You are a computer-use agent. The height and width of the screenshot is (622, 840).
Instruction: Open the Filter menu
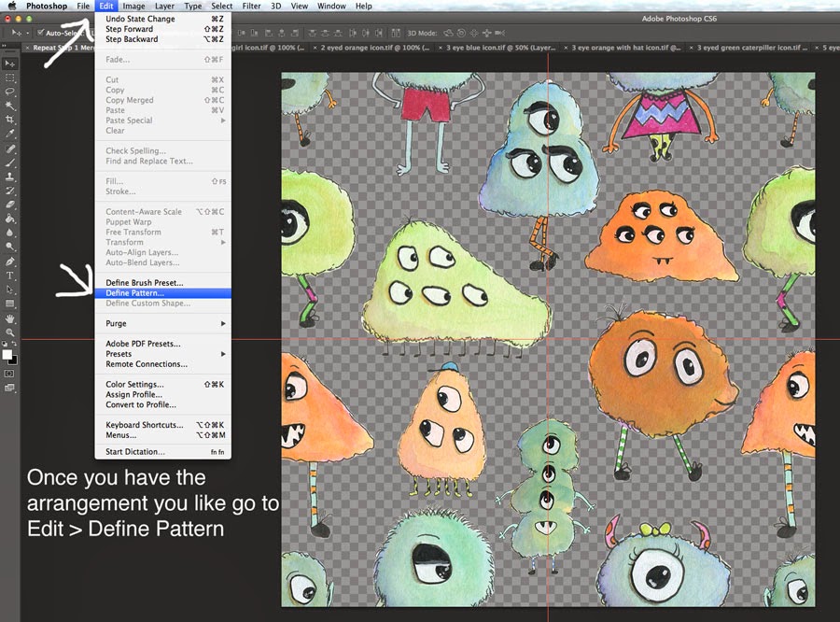[x=251, y=6]
